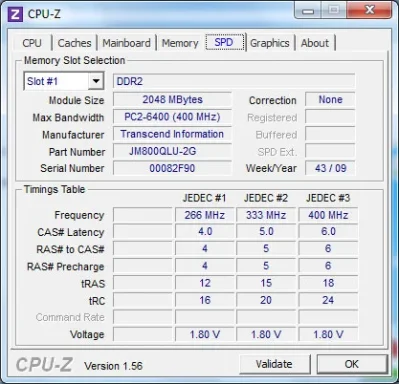Click the empty Registered field
Image resolution: width=399 pixels, height=384 pixels.
tap(330, 117)
